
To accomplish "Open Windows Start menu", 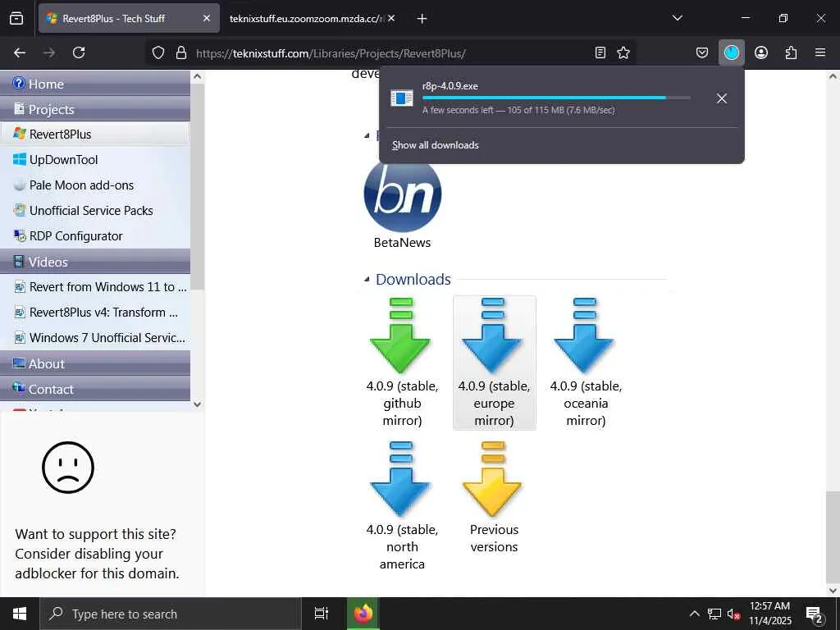I will tap(20, 614).
